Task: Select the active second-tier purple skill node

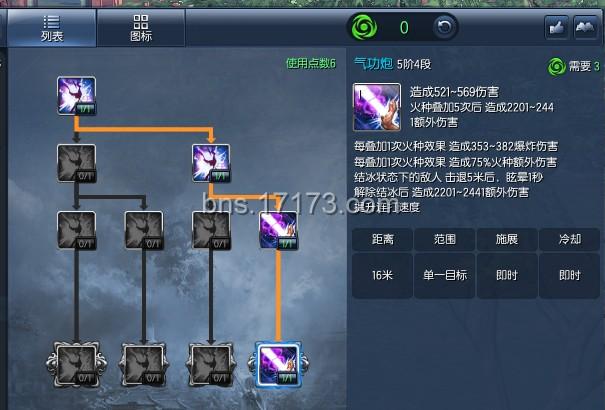Action: [x=211, y=163]
